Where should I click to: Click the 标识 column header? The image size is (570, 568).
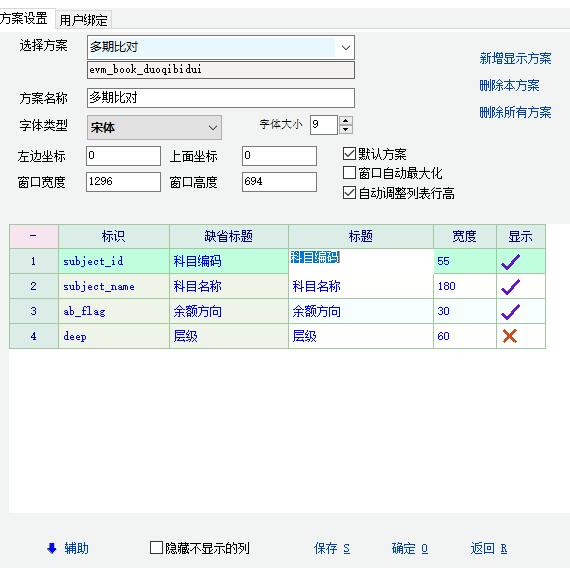(114, 236)
